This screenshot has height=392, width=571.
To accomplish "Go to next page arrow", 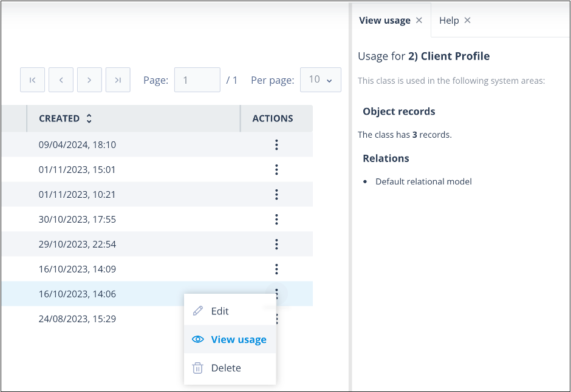I will (89, 79).
